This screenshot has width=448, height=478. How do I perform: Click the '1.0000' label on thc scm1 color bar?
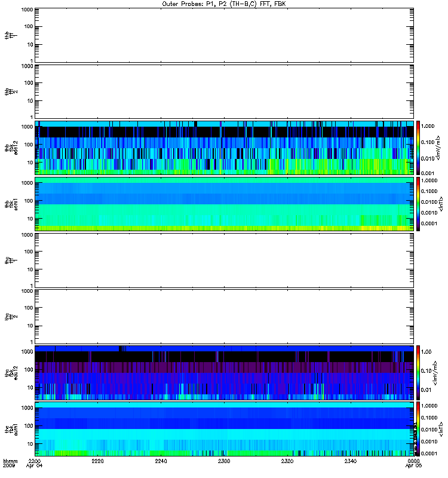click(429, 406)
